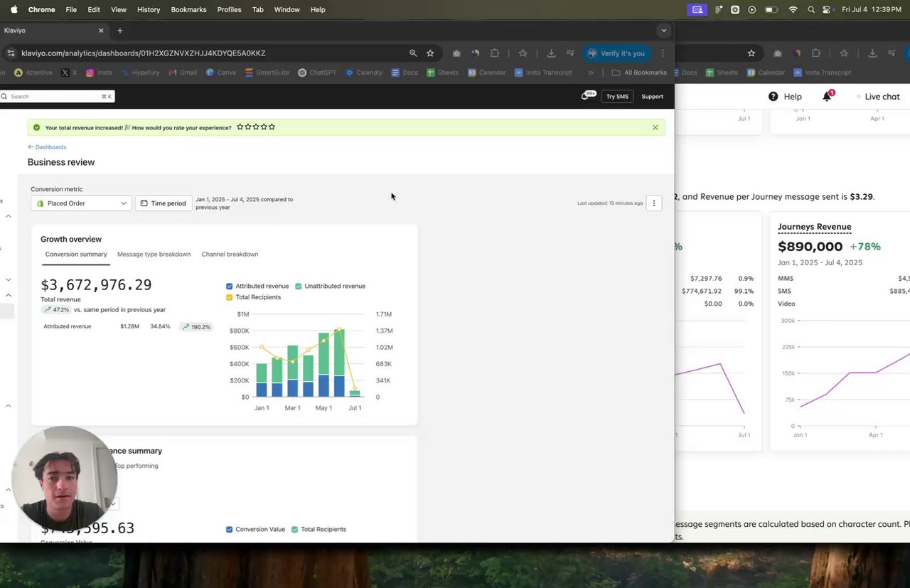Open the Conversion metric Placed Order dropdown
Screen dimensions: 910x588
81,203
